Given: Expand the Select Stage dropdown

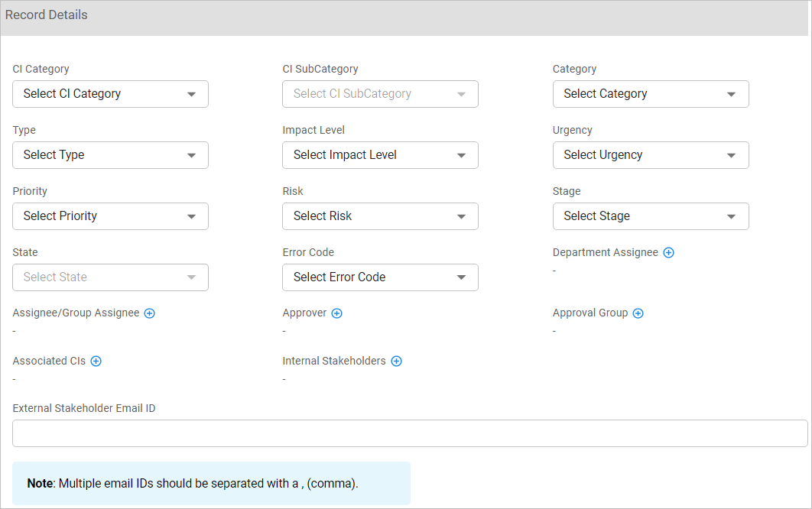Looking at the screenshot, I should pos(650,216).
